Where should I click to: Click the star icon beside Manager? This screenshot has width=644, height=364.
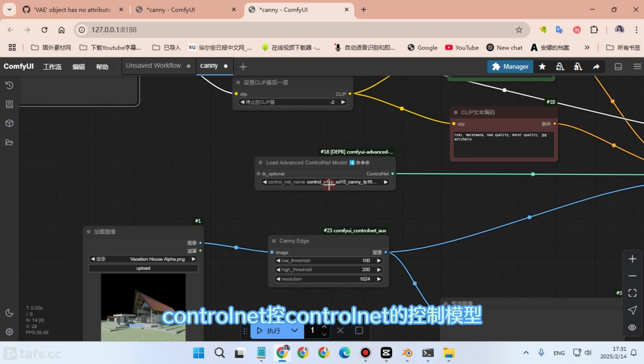click(542, 67)
